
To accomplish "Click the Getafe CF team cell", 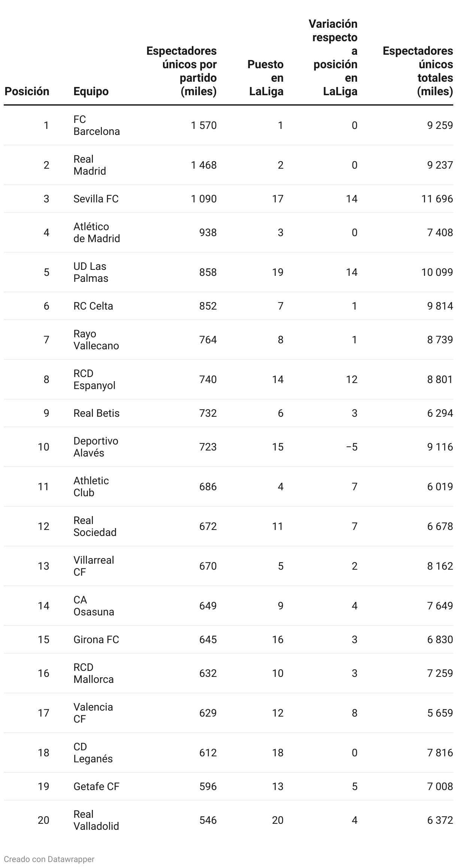I will [96, 787].
